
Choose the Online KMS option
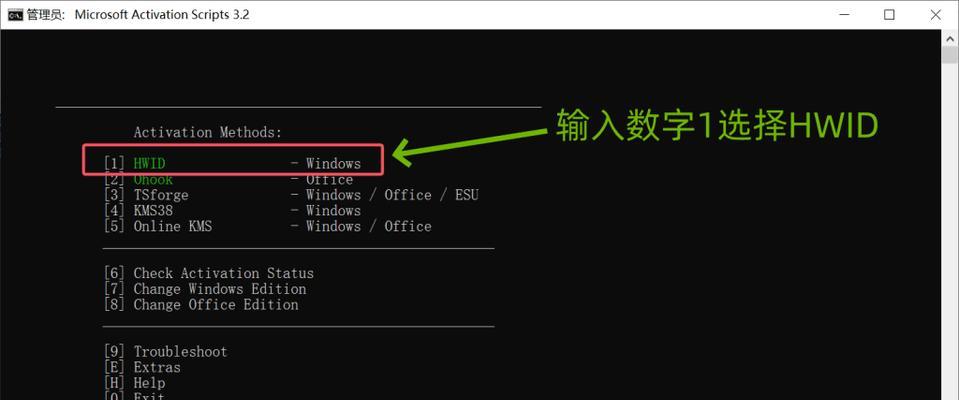[267, 226]
